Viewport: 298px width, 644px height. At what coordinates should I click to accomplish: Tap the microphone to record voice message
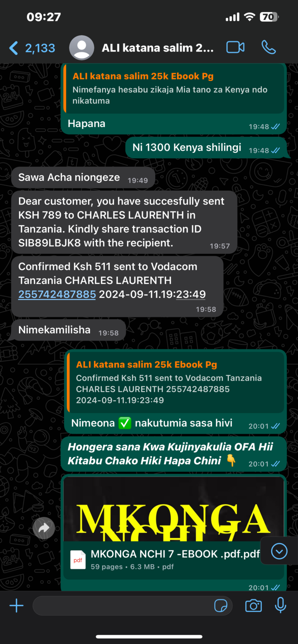coord(281,605)
